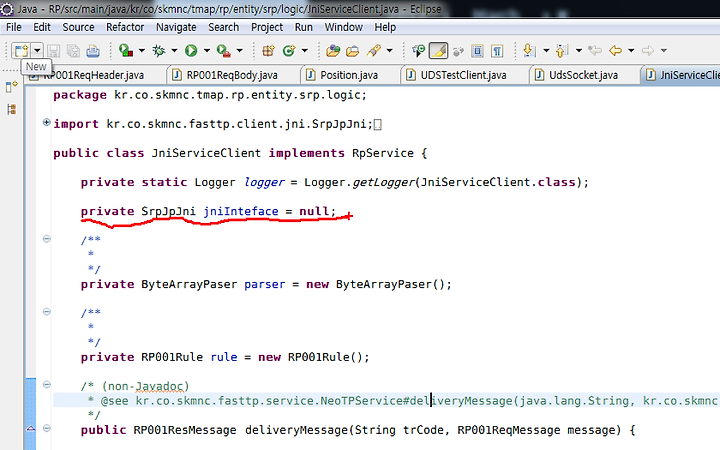Click the Back navigation arrow icon

click(615, 51)
